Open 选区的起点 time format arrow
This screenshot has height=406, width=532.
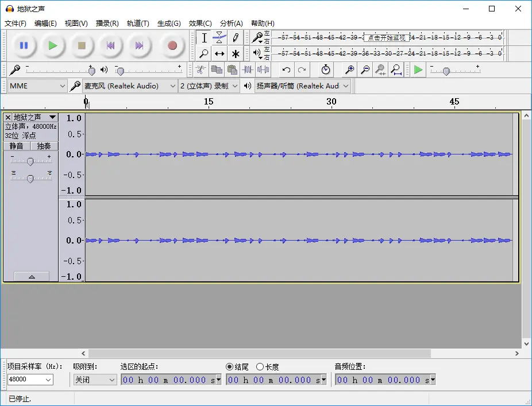[x=218, y=380]
